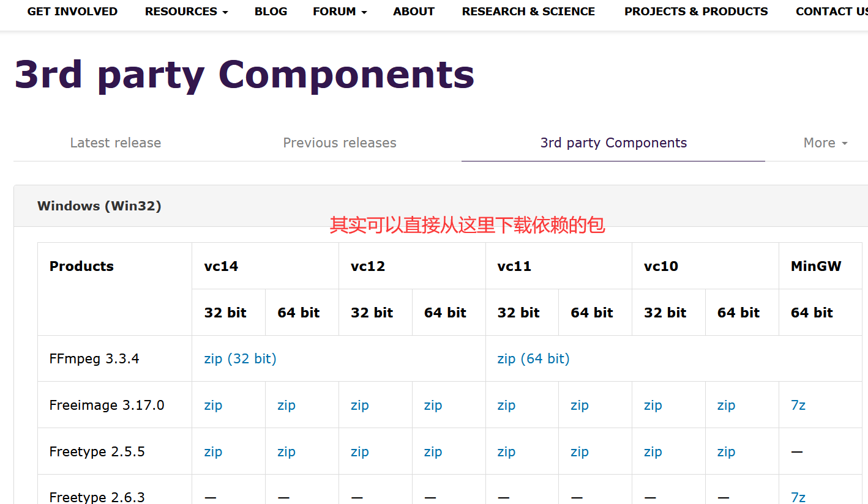
Task: Open the CONTACT US page
Action: click(x=831, y=12)
